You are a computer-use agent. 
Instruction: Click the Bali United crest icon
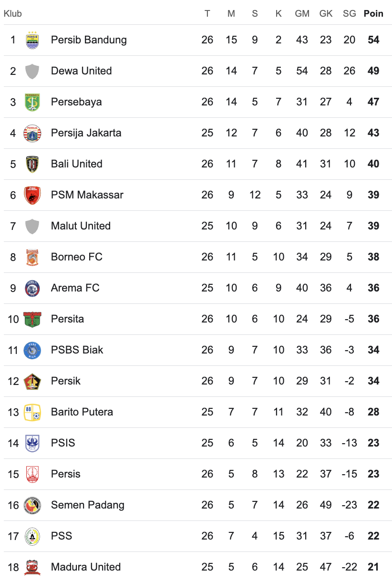point(32,164)
